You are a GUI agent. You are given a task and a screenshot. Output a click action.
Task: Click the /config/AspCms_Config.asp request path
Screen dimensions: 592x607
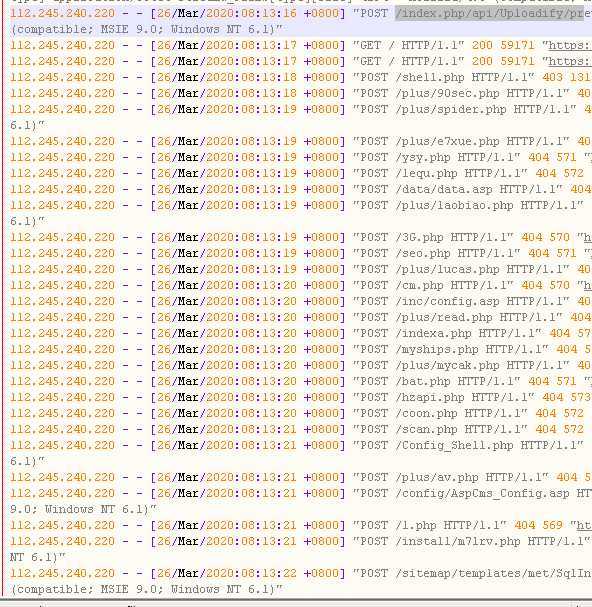pyautogui.click(x=482, y=493)
